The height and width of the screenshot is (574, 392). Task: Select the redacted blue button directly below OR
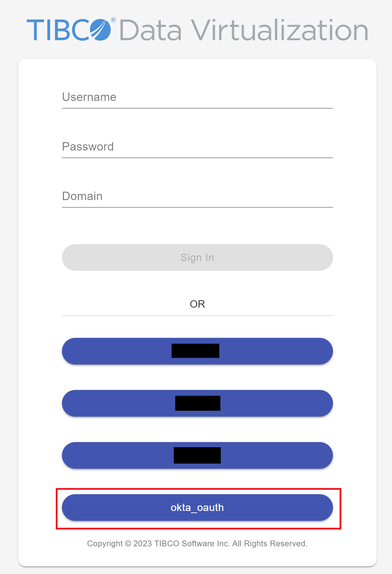pos(197,351)
